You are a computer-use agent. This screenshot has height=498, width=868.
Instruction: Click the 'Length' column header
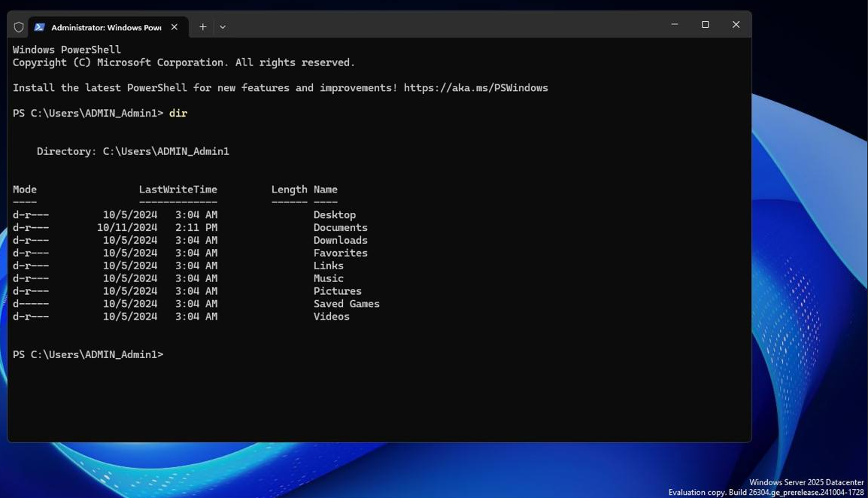[289, 190]
